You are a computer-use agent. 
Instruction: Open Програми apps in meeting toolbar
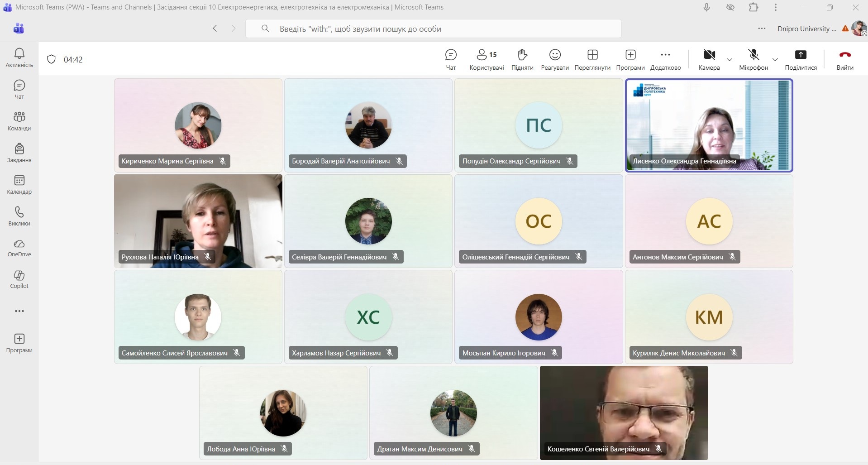pyautogui.click(x=630, y=59)
